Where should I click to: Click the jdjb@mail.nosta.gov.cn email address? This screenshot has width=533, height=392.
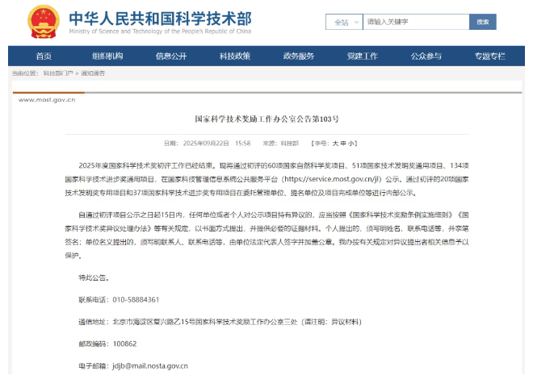click(149, 365)
